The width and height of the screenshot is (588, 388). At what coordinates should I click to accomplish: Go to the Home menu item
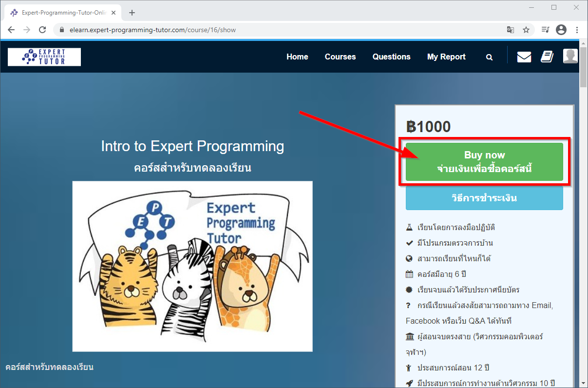[x=297, y=57]
